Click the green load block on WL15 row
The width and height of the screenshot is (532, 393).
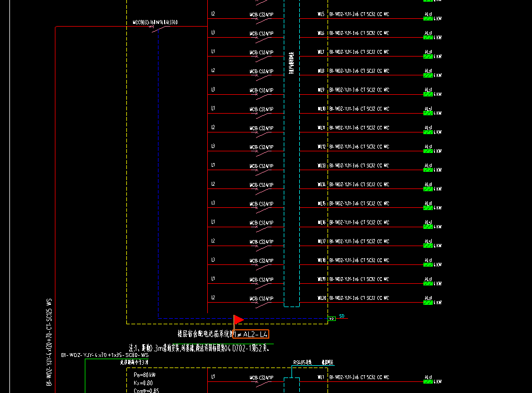point(428,208)
